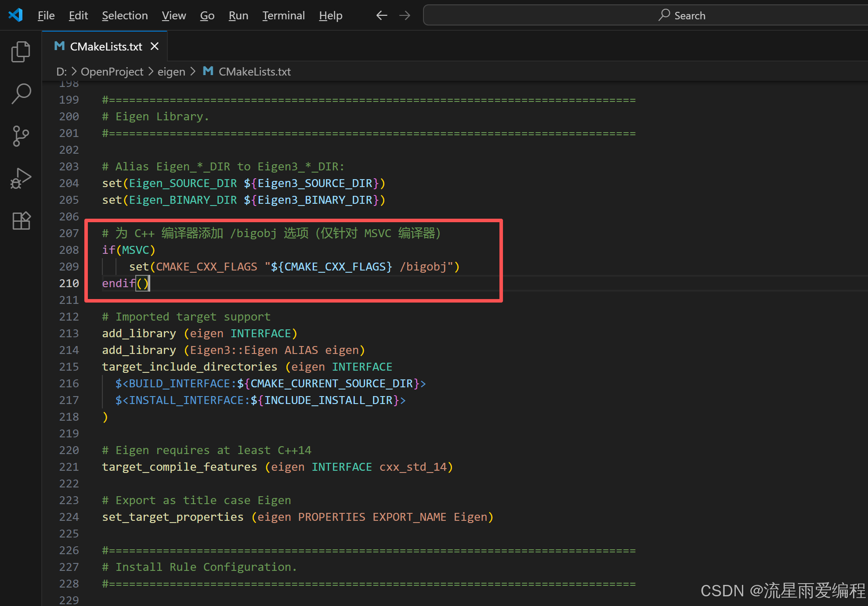Close the CMakeLists.txt tab
This screenshot has height=606, width=868.
click(155, 46)
